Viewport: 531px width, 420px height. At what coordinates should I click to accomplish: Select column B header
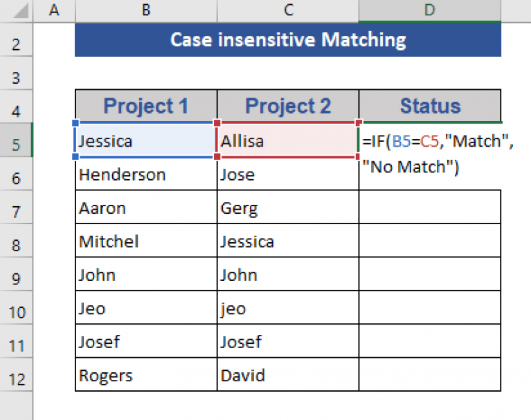point(145,10)
